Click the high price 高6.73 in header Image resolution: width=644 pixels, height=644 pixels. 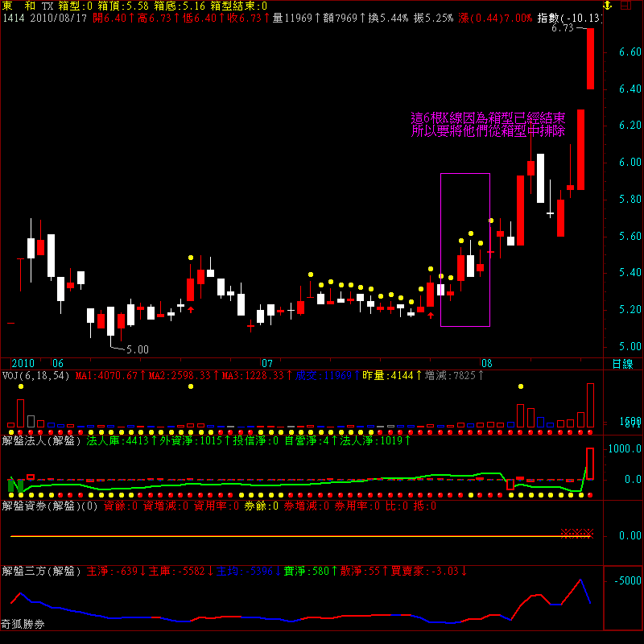click(x=155, y=18)
